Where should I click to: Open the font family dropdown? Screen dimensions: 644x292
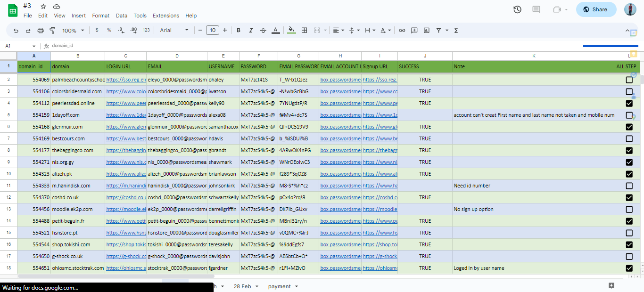(x=174, y=30)
